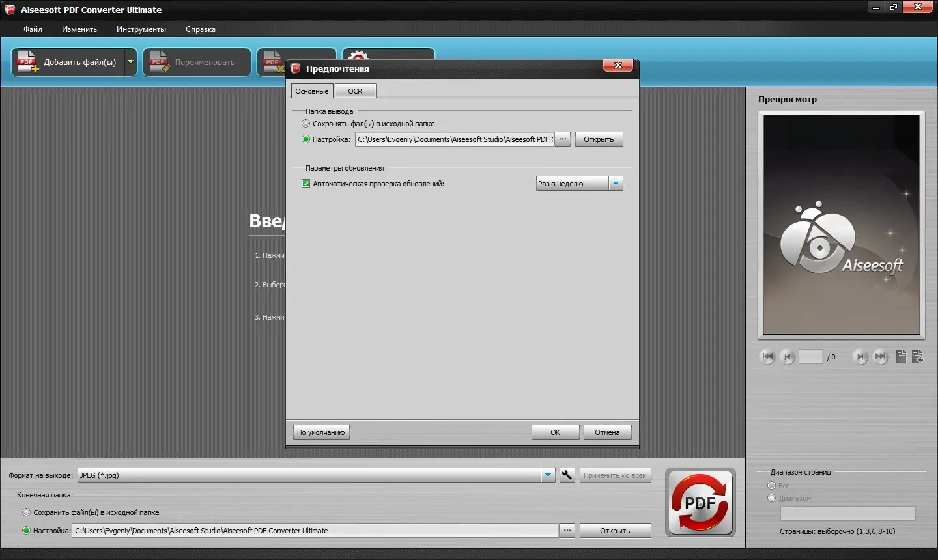Browse for output folder in Preferences dialog

point(563,139)
